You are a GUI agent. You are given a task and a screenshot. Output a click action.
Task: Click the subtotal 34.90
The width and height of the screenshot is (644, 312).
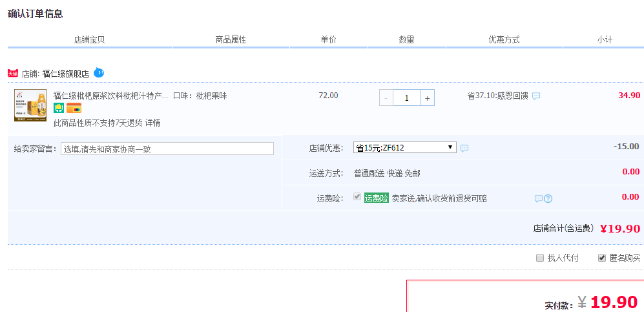pyautogui.click(x=629, y=96)
